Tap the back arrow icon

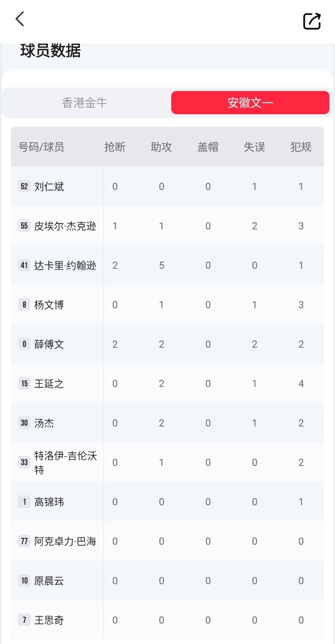click(x=20, y=20)
